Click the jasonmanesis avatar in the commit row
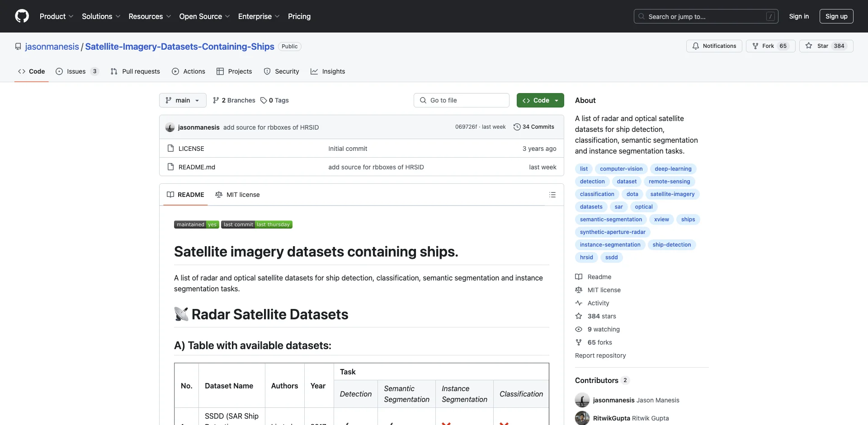 (170, 127)
